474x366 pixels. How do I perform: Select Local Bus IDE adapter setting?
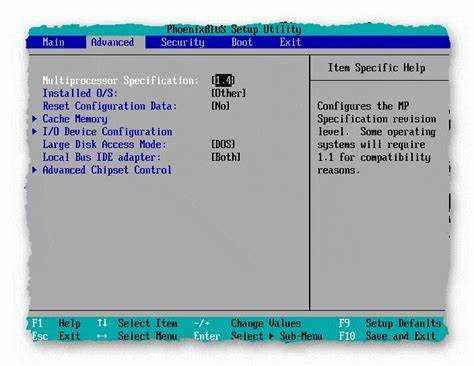click(102, 157)
